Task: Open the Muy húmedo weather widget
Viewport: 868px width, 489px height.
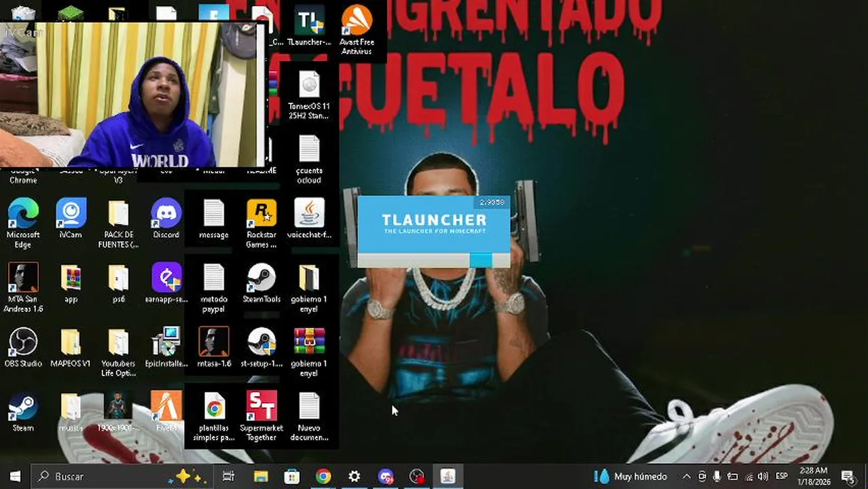Action: point(631,477)
